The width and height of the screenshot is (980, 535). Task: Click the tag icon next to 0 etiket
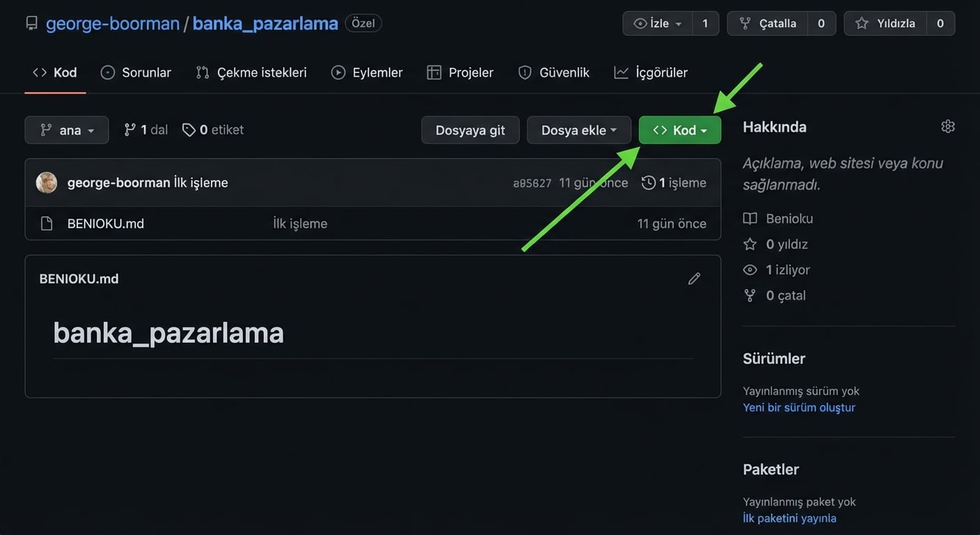point(189,130)
